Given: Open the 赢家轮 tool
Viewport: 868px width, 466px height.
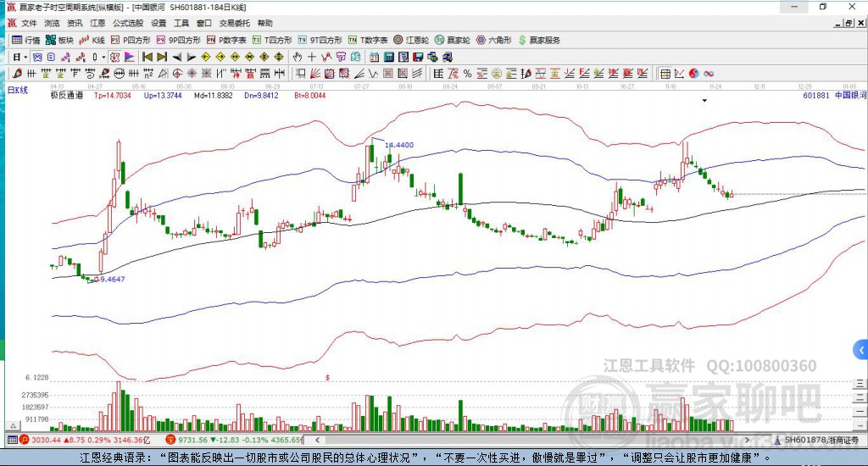Looking at the screenshot, I should click(453, 40).
